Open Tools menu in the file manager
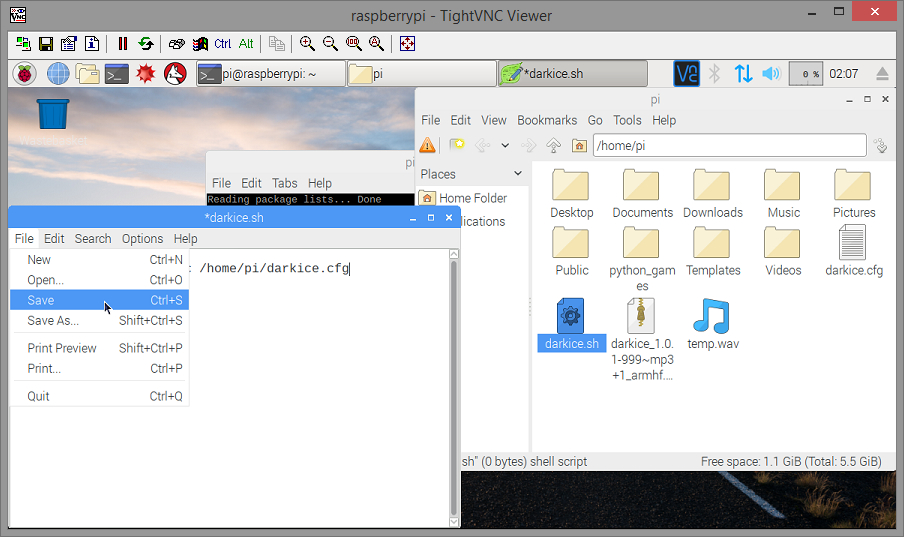The height and width of the screenshot is (537, 904). tap(627, 121)
